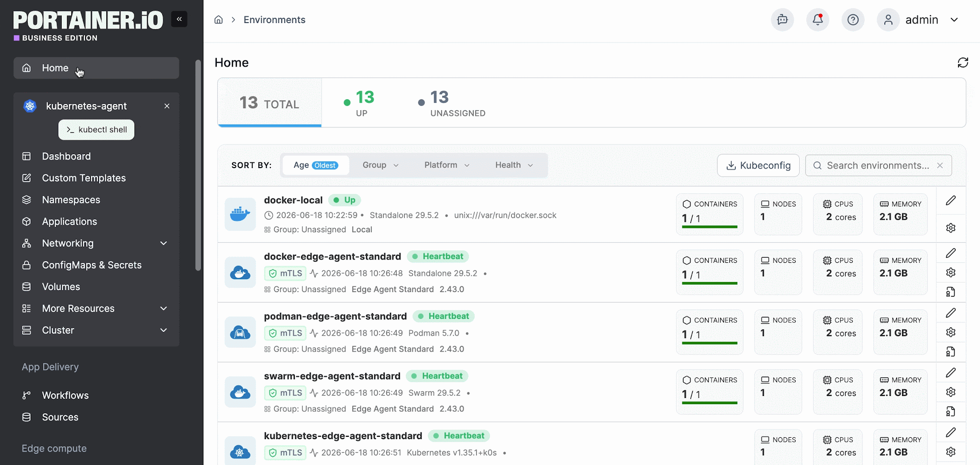The height and width of the screenshot is (465, 980).
Task: Click the Environments breadcrumb
Action: click(274, 20)
